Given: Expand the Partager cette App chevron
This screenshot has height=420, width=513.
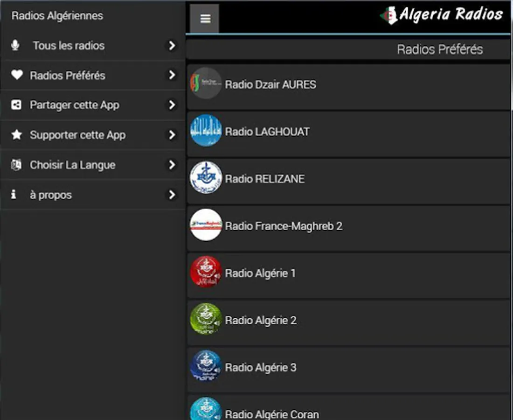Looking at the screenshot, I should coord(172,105).
